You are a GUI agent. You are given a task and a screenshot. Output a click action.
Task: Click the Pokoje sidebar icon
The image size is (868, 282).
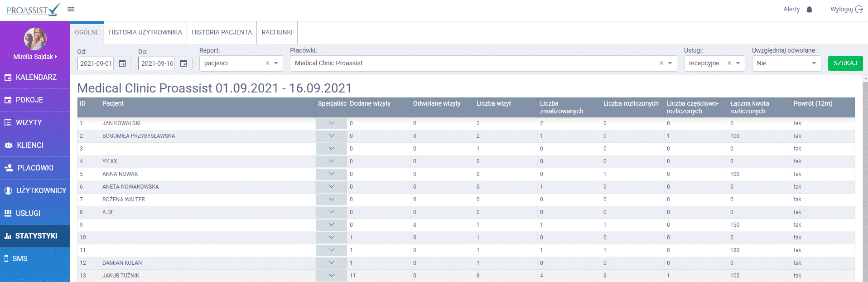click(8, 100)
